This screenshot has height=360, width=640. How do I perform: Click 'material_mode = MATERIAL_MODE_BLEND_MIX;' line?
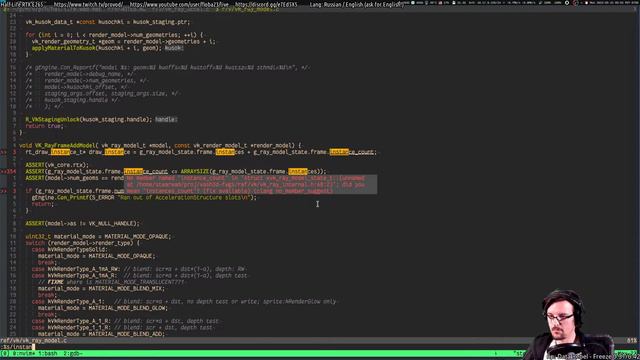coord(101,289)
